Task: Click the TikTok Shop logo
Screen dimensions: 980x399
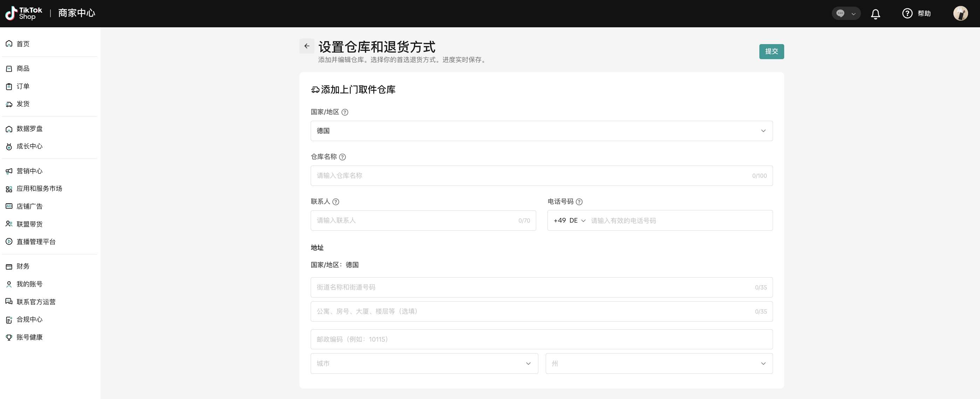Action: 23,13
